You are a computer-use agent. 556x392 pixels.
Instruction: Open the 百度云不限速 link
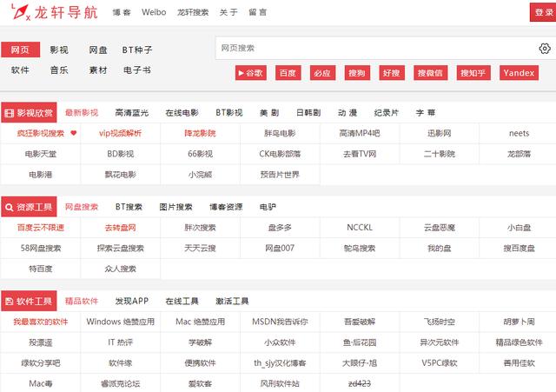coord(41,228)
